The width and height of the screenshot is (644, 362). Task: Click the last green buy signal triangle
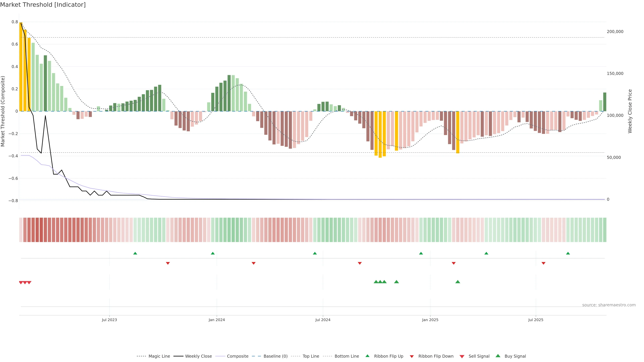pyautogui.click(x=458, y=282)
